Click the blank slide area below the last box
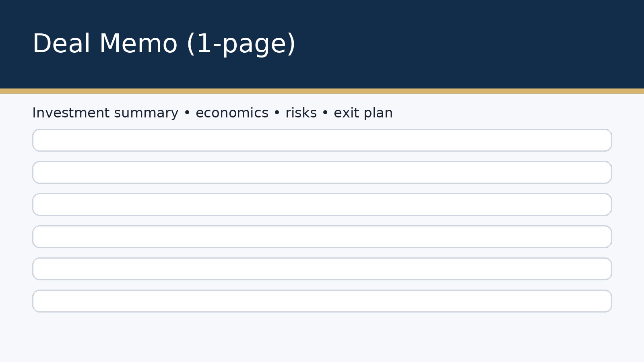The height and width of the screenshot is (362, 644). click(x=322, y=338)
